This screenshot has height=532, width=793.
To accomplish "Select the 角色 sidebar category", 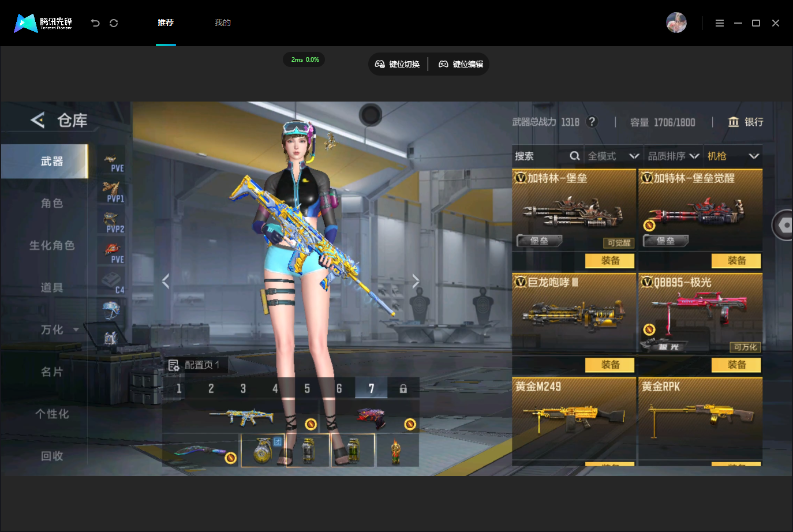I will pos(52,203).
